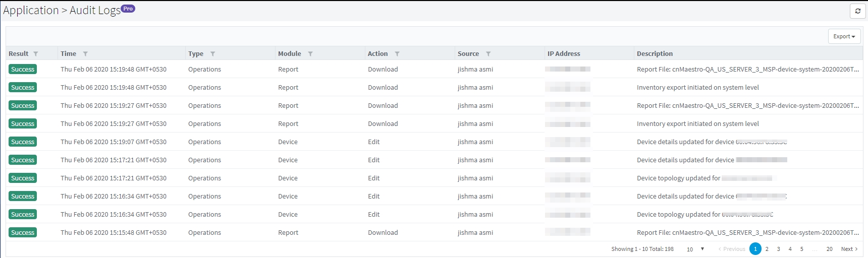Click the Time column header label
The image size is (868, 258).
pyautogui.click(x=69, y=54)
